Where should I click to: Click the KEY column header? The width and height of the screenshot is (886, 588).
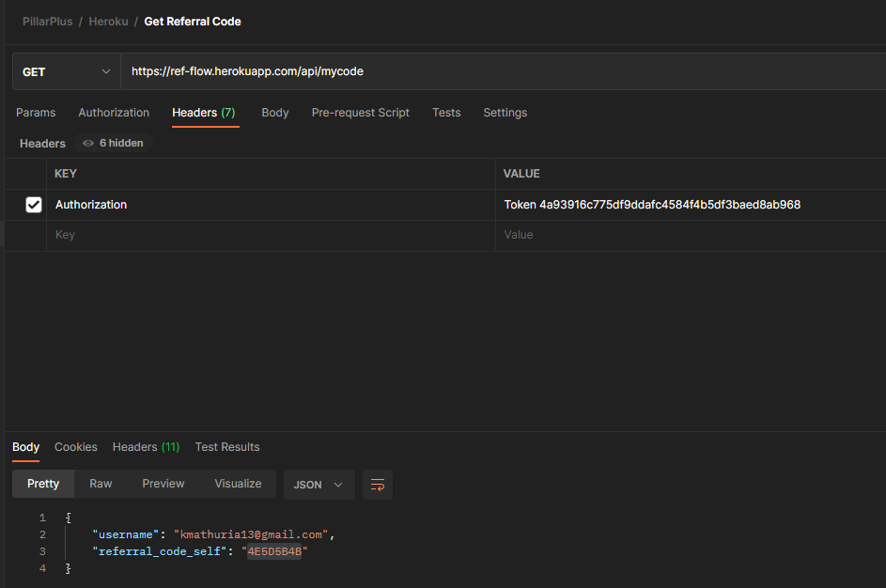pyautogui.click(x=66, y=174)
